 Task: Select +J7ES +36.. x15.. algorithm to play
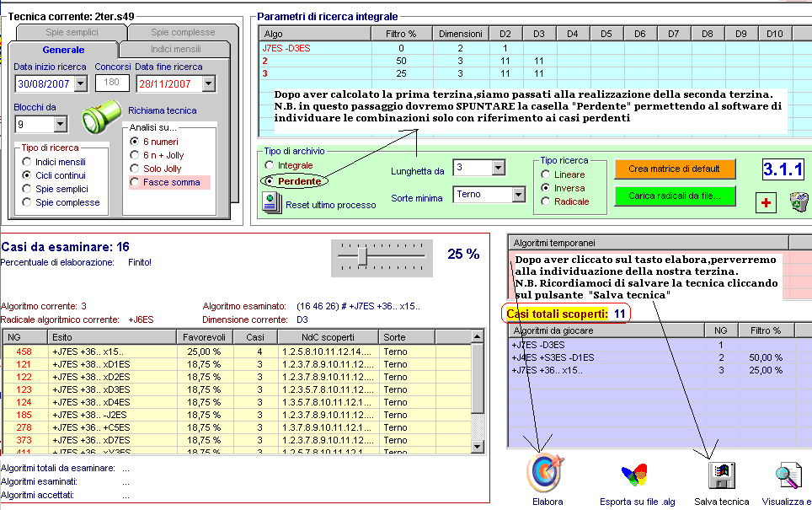(660, 370)
